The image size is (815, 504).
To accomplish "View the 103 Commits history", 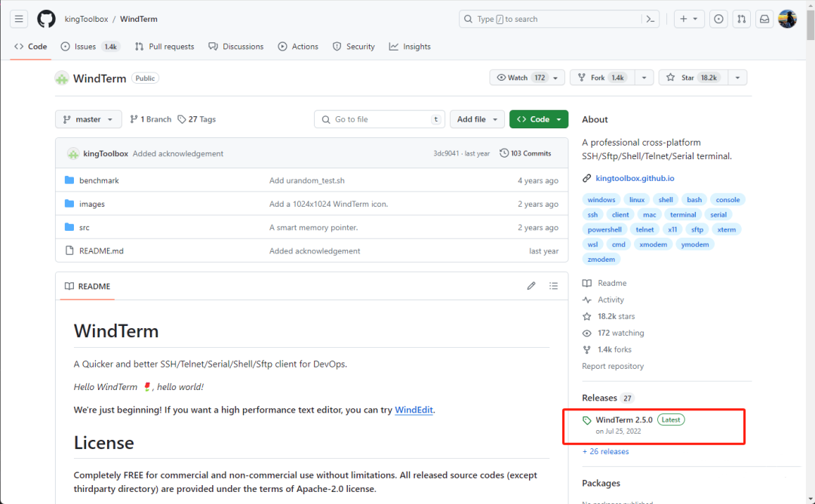I will coord(525,154).
